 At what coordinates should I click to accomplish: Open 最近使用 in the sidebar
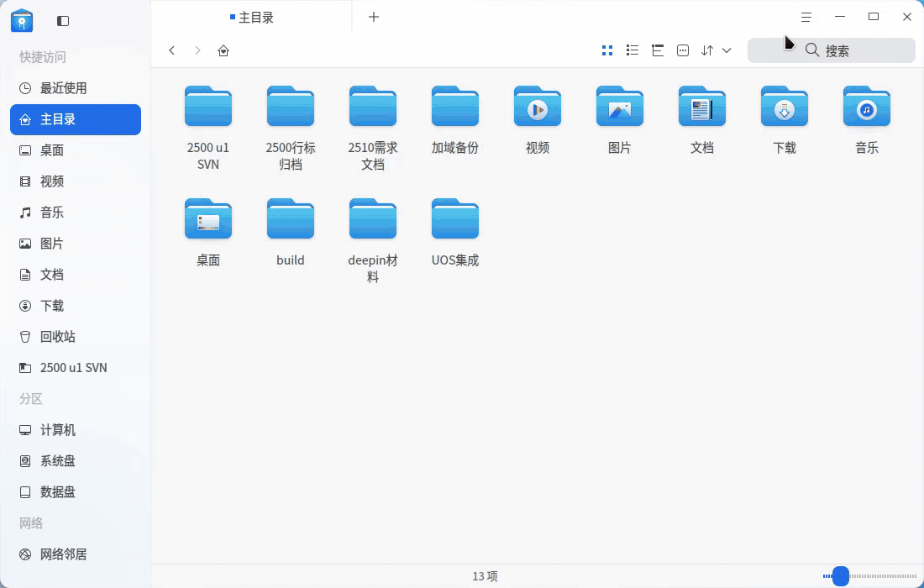click(x=76, y=88)
